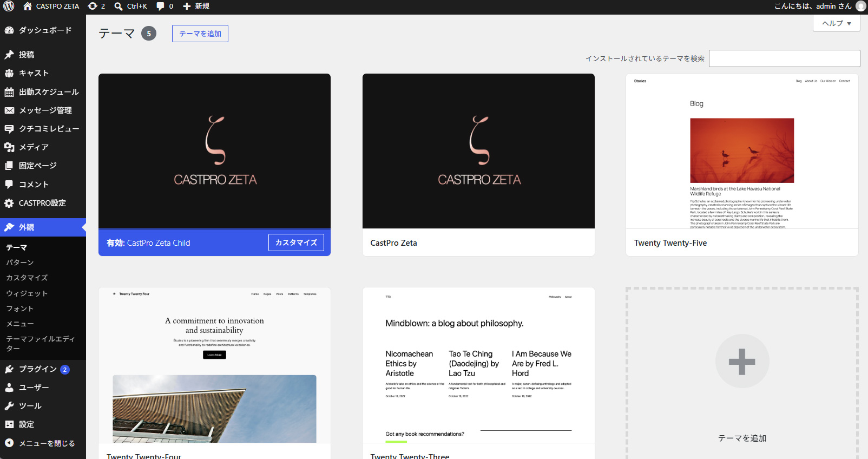
Task: Go to フォント submenu item
Action: pyautogui.click(x=20, y=309)
